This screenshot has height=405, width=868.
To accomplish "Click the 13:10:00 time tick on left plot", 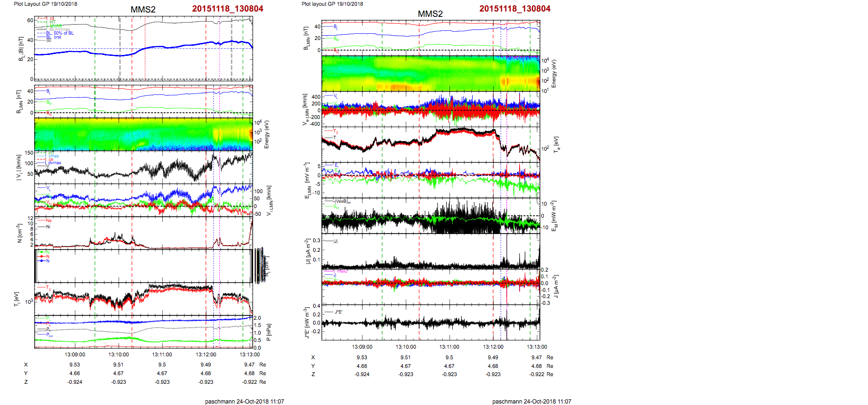I will coord(118,354).
